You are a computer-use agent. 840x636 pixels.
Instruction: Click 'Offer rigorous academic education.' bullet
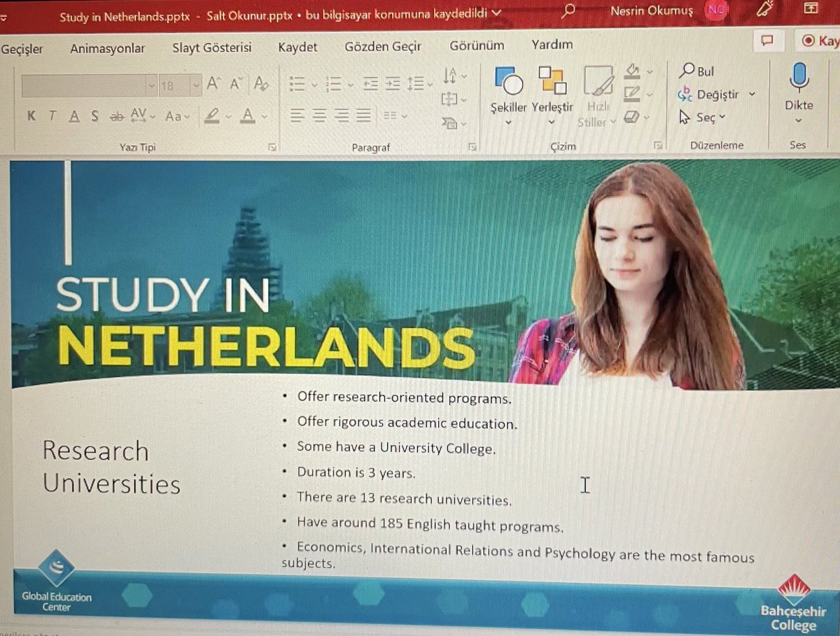coord(407,423)
